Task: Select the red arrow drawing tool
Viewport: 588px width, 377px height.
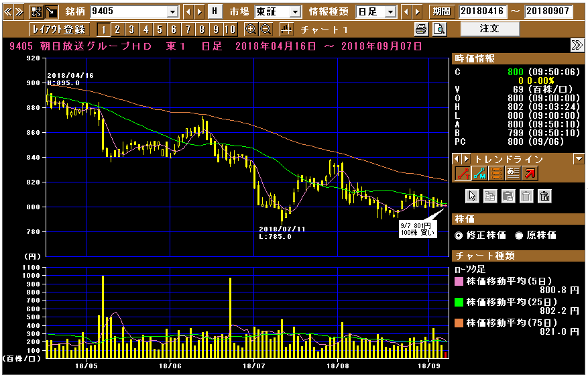Action: point(530,174)
